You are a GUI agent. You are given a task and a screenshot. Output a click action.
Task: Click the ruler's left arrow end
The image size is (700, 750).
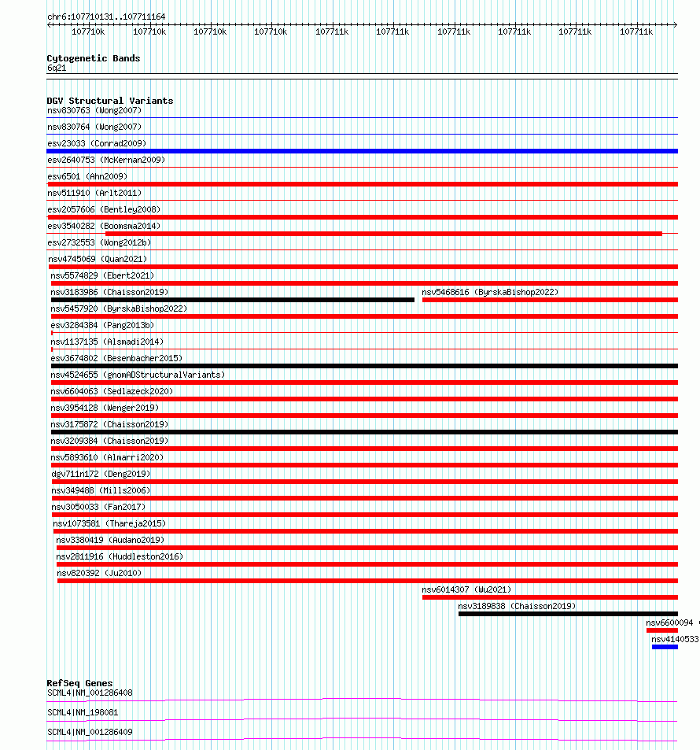tap(50, 24)
